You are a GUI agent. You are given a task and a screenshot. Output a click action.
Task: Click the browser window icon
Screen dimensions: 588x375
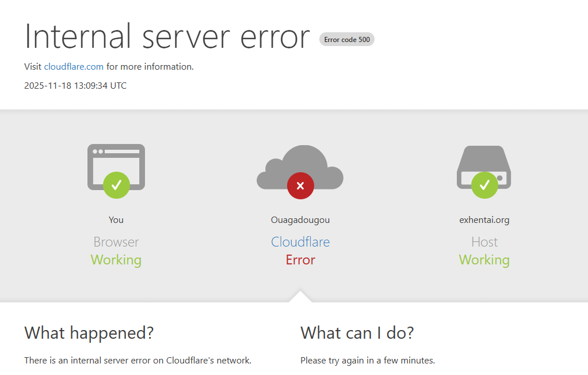point(116,171)
